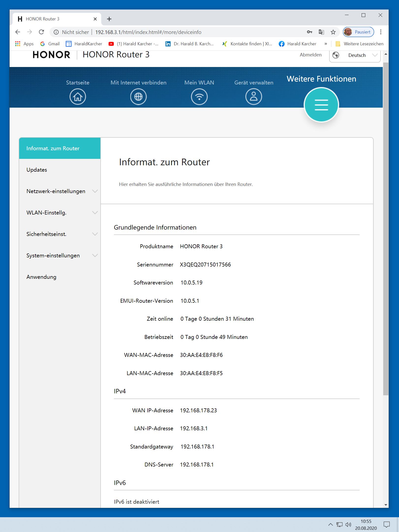The height and width of the screenshot is (532, 399).
Task: Open Mit Internet verbinden globe icon
Action: (138, 97)
